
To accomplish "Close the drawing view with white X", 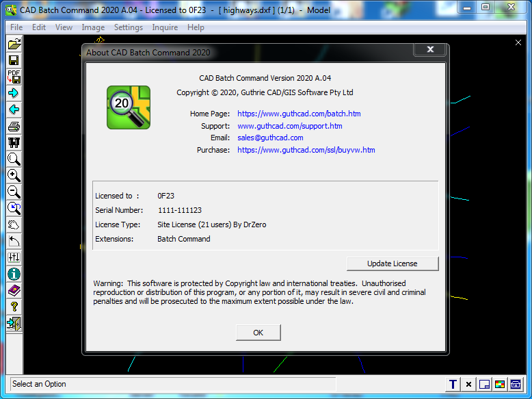I will click(x=518, y=42).
